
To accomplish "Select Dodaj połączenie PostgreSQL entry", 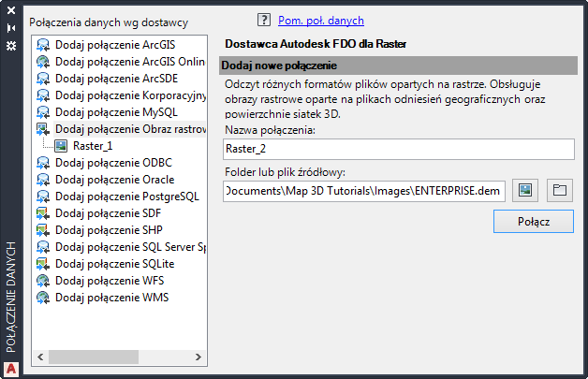I will tap(126, 197).
